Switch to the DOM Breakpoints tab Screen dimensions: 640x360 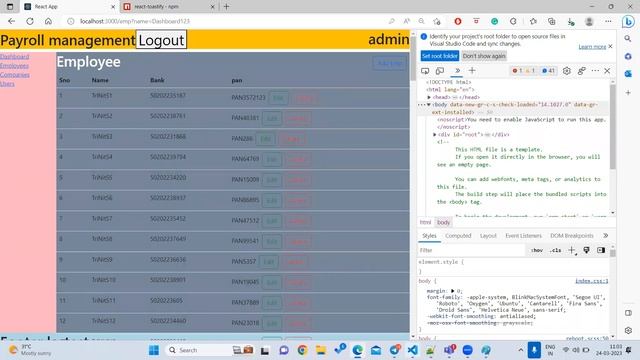[x=571, y=236]
